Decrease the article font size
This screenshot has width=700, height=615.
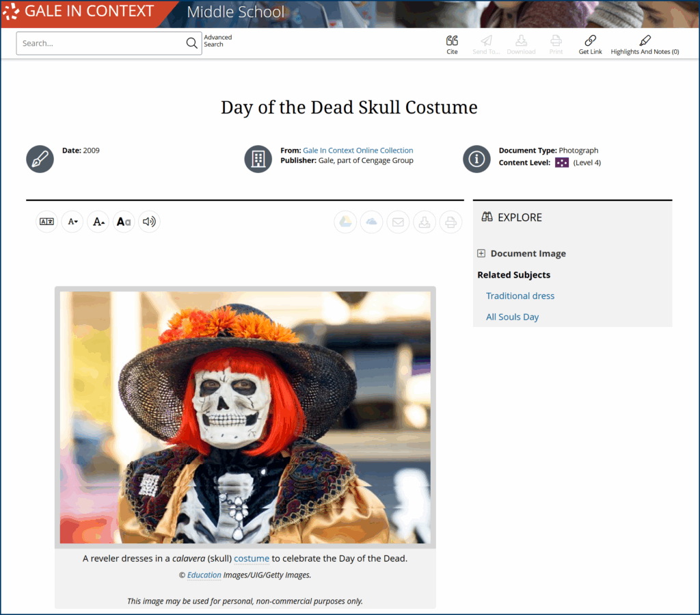coord(72,222)
